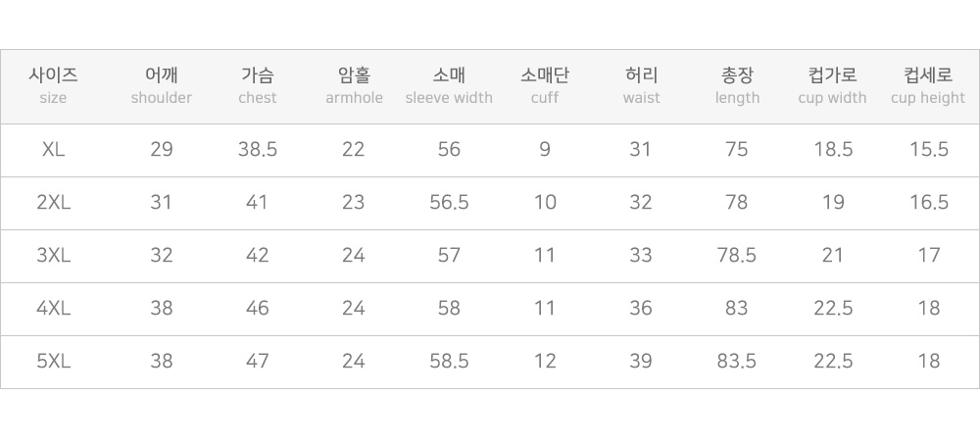Click the 총장 length column header
980x444 pixels.
click(x=738, y=86)
